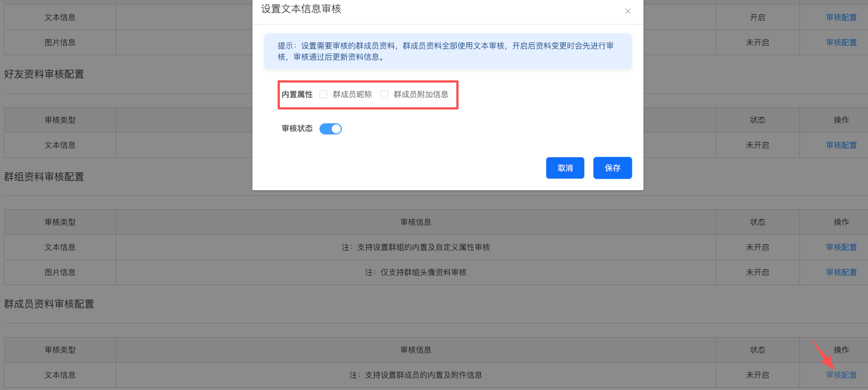Viewport: 868px width, 390px height.
Task: Select the 好友资料审核配置 section heading
Action: pos(44,74)
